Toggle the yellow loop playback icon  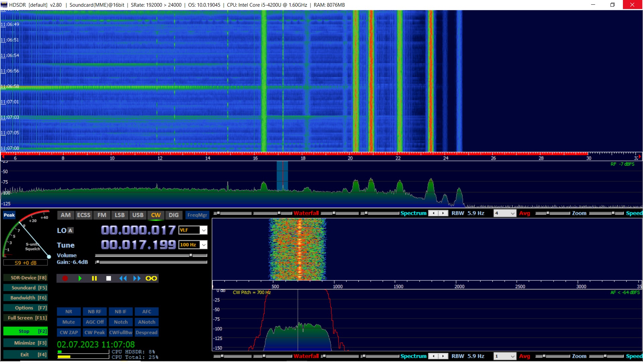coord(151,278)
